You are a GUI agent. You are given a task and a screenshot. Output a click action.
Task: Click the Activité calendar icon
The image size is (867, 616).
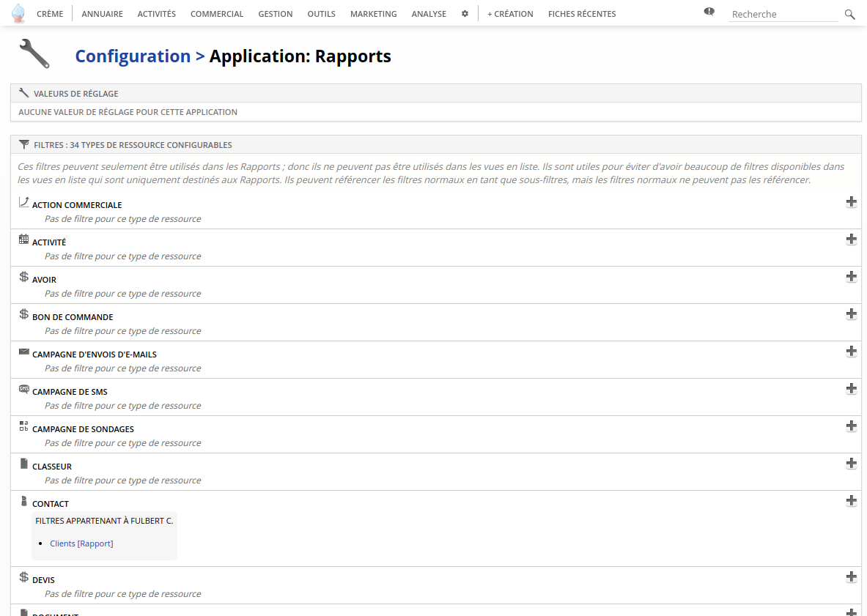tap(23, 240)
